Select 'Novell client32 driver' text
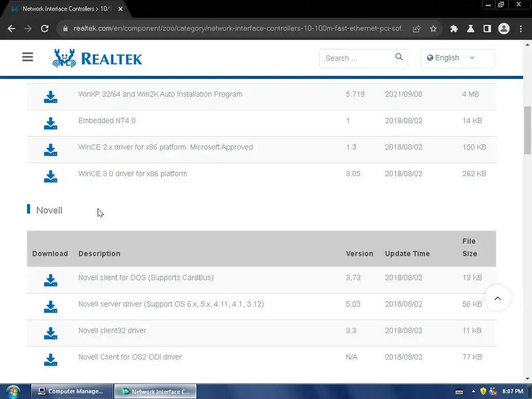 112,330
